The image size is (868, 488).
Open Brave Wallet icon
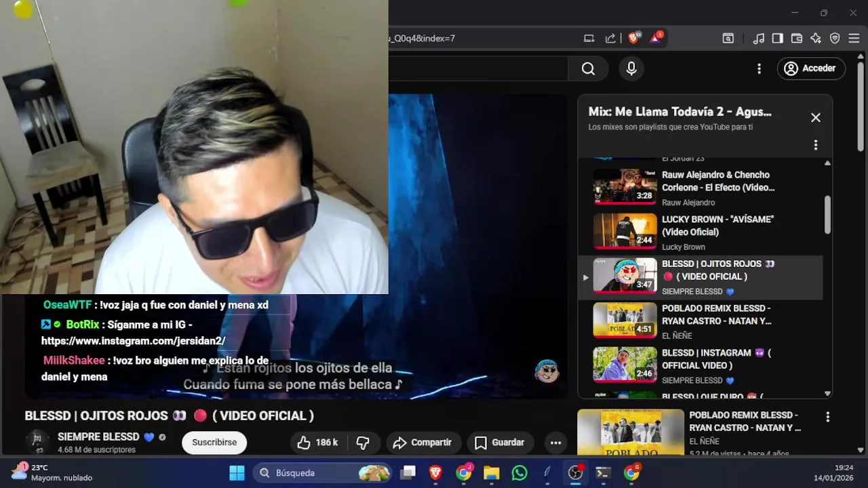tap(797, 39)
